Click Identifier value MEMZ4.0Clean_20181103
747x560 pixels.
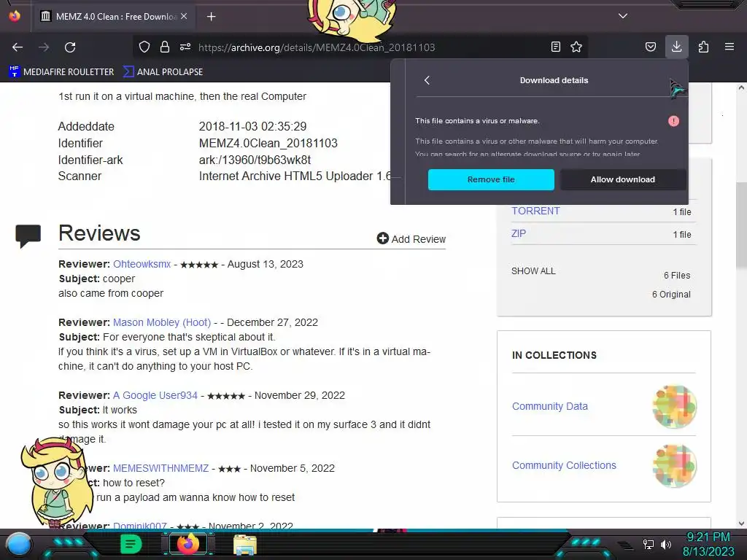tap(268, 144)
